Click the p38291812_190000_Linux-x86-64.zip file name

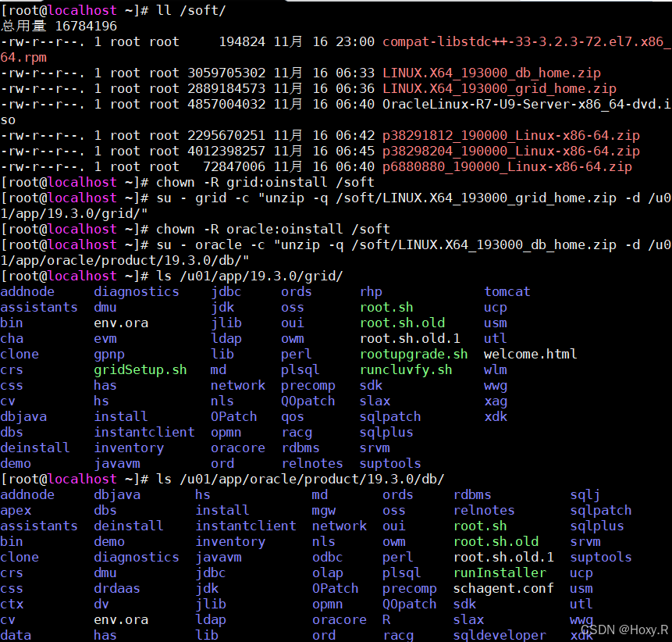tap(511, 136)
